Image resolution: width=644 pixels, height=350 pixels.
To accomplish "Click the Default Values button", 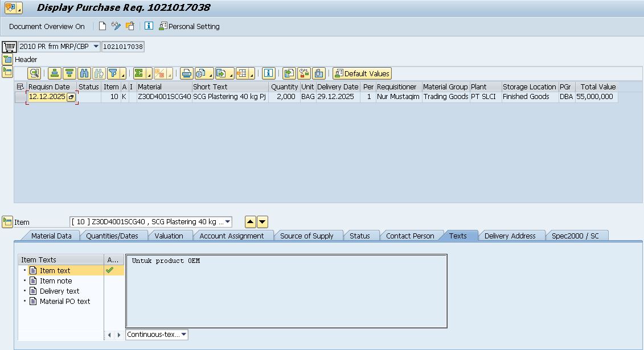I will pyautogui.click(x=362, y=73).
